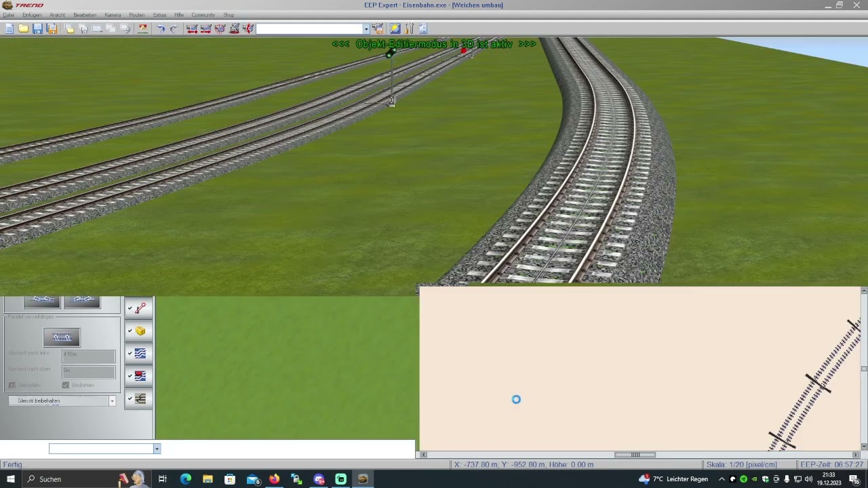Click the Skala 1/20 status bar entry
The image size is (868, 488).
pyautogui.click(x=741, y=464)
